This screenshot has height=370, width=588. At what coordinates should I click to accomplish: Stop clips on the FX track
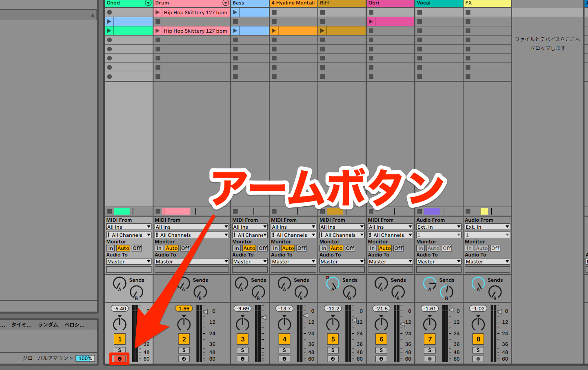(468, 212)
